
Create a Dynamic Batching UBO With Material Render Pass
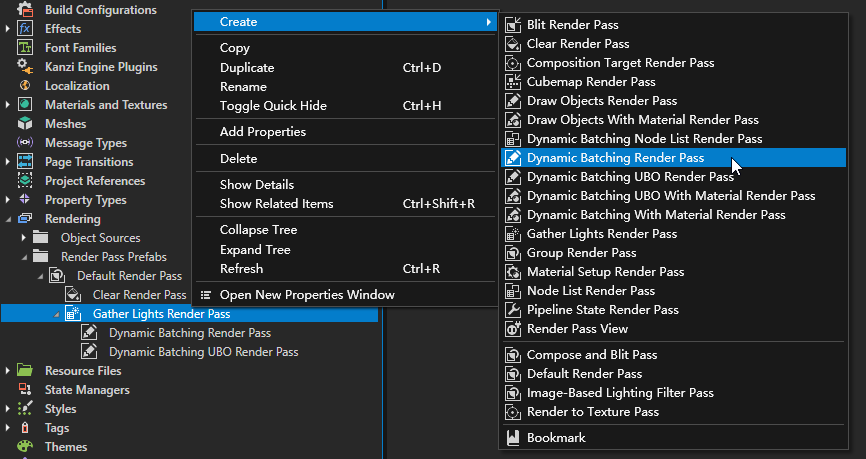pos(673,196)
